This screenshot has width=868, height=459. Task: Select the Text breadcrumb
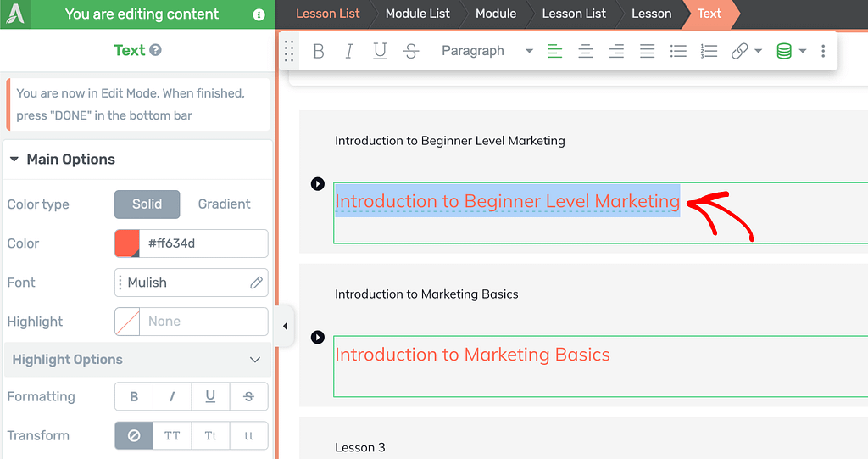(x=709, y=14)
